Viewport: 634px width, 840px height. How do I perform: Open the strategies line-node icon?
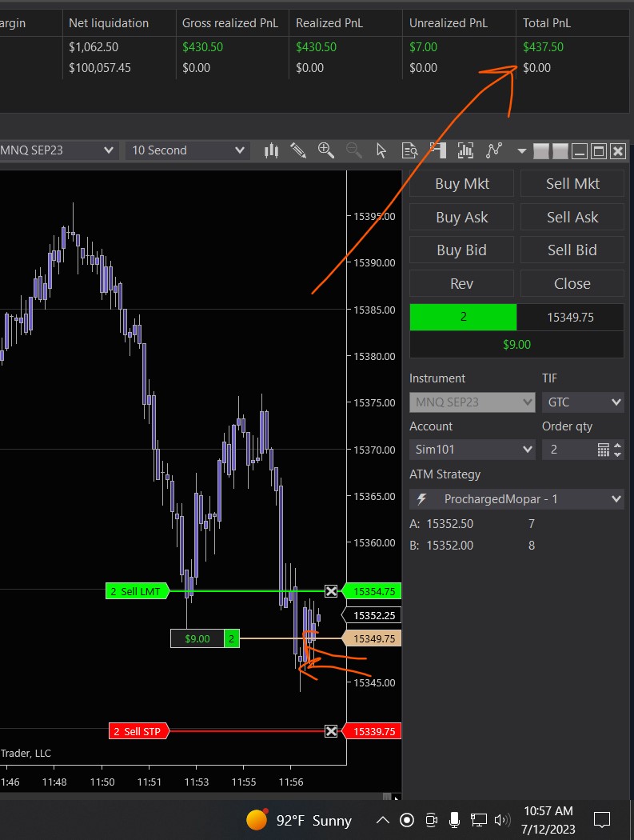click(494, 150)
